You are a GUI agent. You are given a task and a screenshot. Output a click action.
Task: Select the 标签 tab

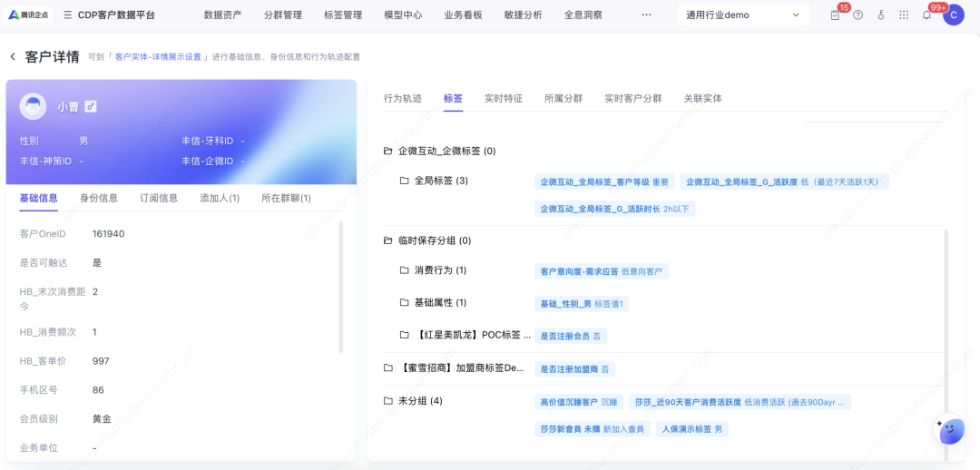pos(453,98)
